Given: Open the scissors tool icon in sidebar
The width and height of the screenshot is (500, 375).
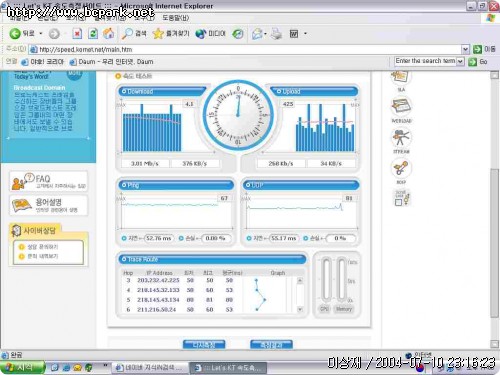Looking at the screenshot, I should pos(401,168).
